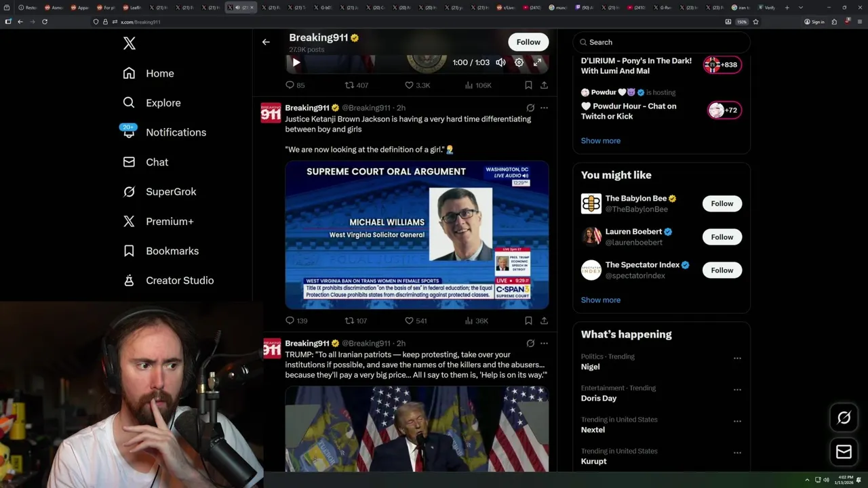
Task: Open more menu on TRUMP Iranian post
Action: coord(544,343)
